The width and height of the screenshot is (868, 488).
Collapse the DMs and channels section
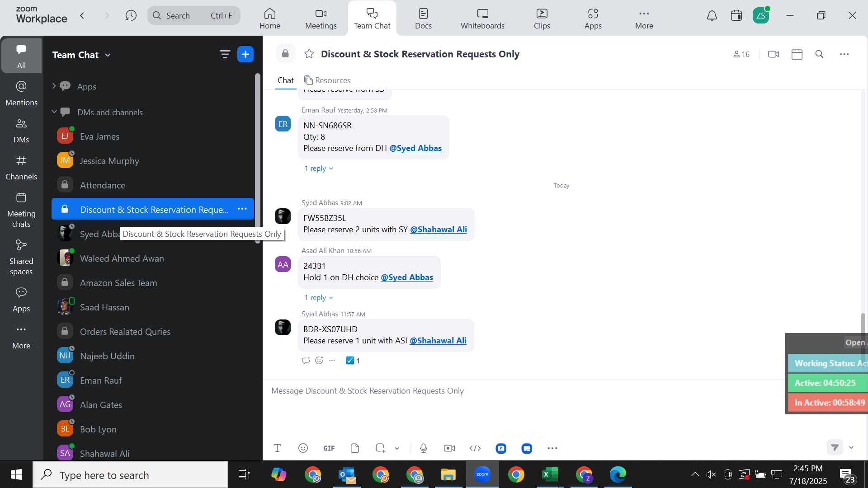pyautogui.click(x=54, y=112)
